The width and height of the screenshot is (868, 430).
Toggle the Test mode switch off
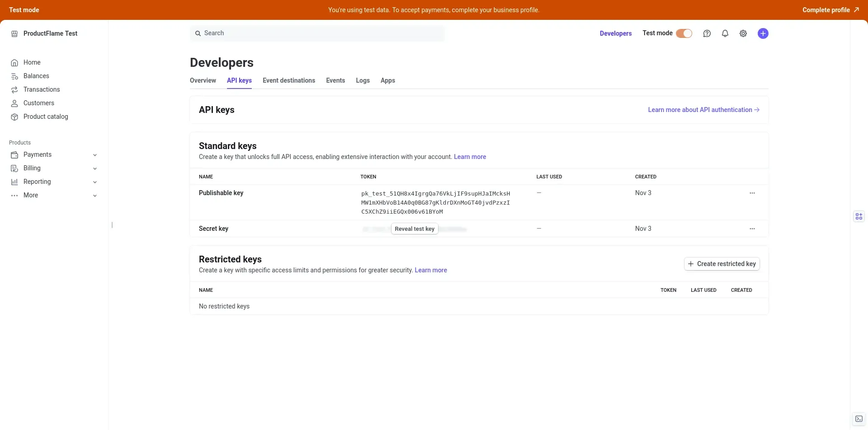click(x=684, y=33)
